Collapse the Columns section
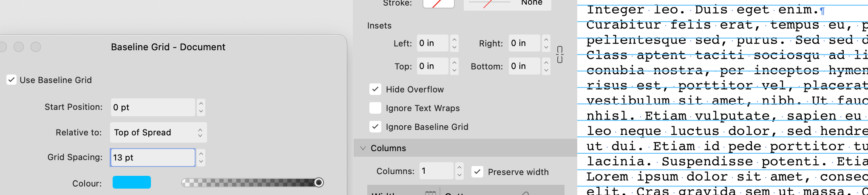868x195 pixels. point(363,148)
